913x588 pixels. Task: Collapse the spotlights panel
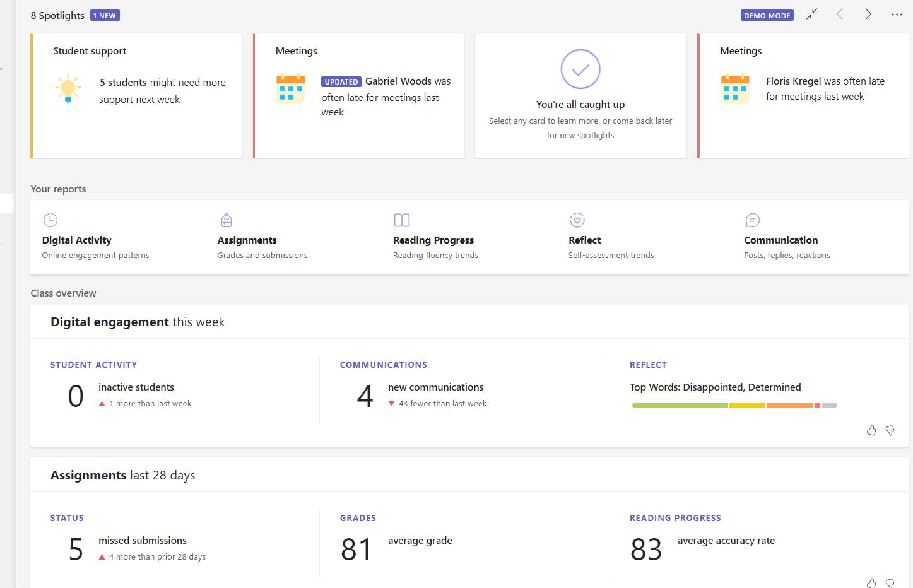click(x=811, y=15)
